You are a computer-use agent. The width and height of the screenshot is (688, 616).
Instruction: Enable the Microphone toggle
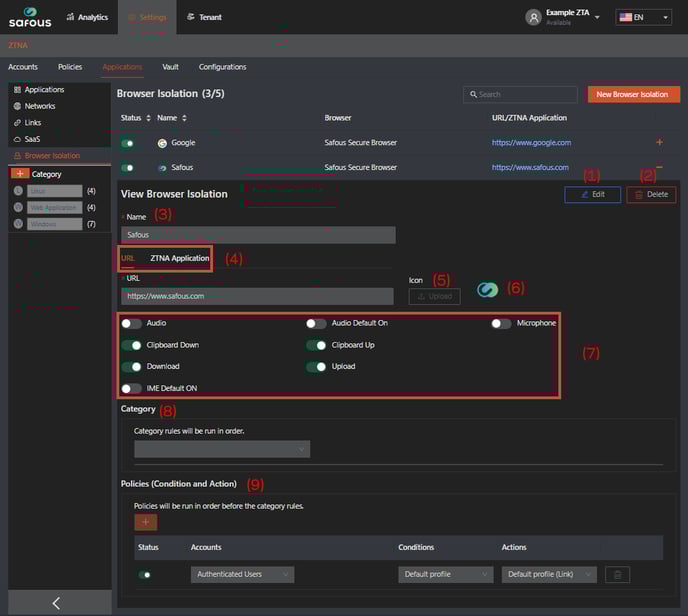pos(501,323)
